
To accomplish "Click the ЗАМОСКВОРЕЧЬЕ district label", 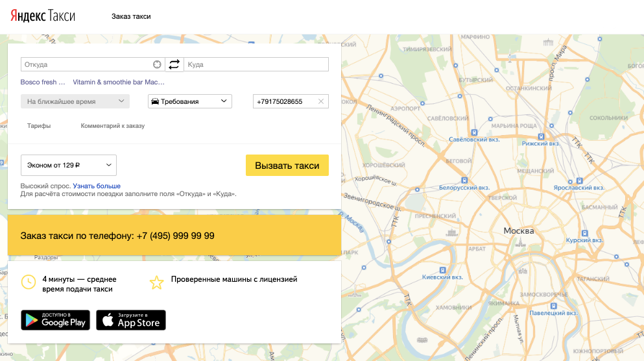I will click(543, 295).
